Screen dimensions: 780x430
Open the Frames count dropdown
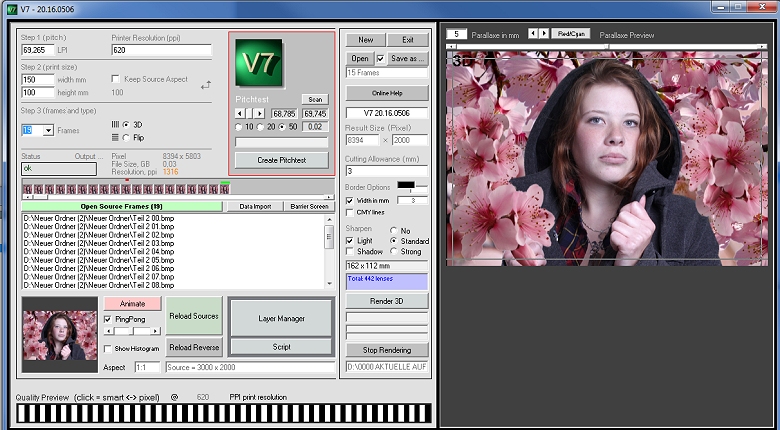pyautogui.click(x=48, y=130)
